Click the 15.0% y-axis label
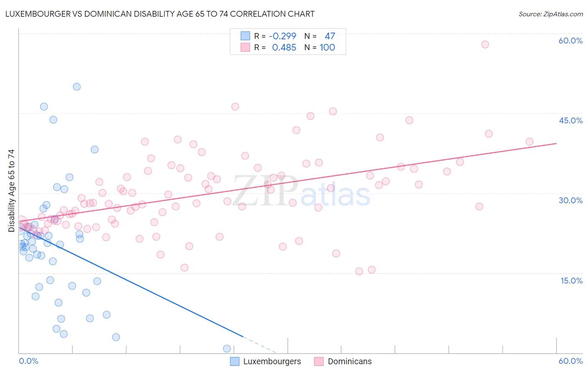Viewport: 588px width, 373px height. tap(571, 281)
